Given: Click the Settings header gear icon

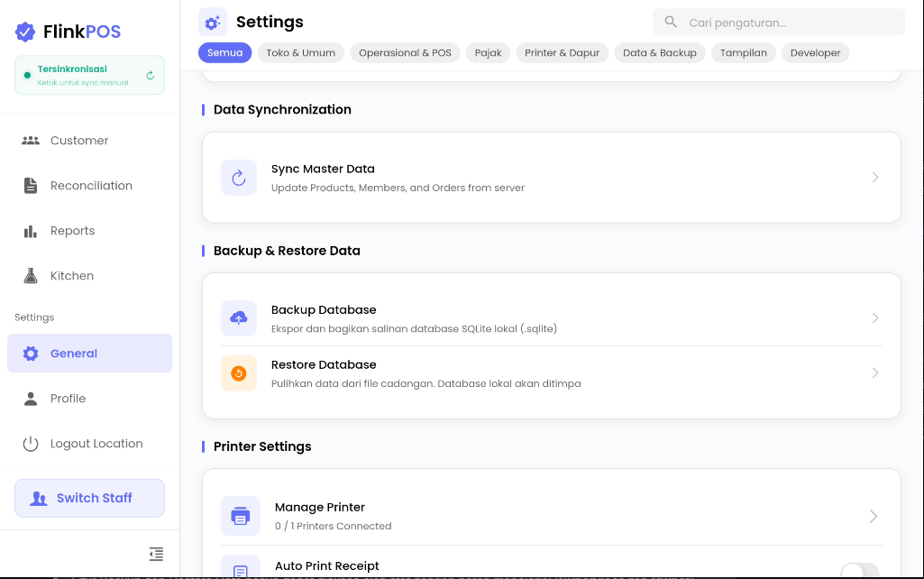Looking at the screenshot, I should tap(213, 23).
